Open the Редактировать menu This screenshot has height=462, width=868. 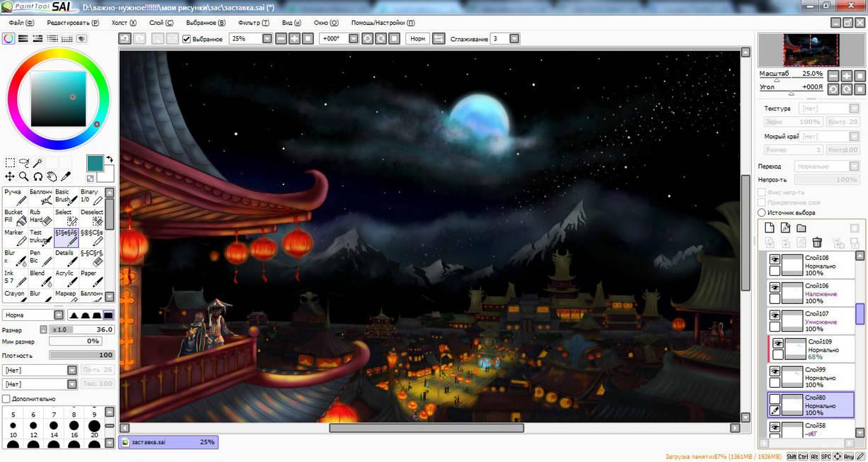coord(73,23)
